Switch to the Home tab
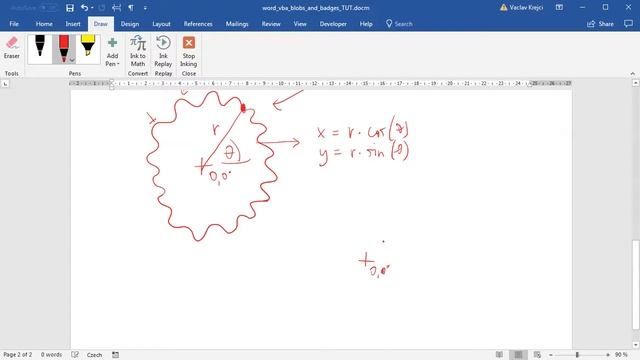The width and height of the screenshot is (640, 360). pyautogui.click(x=44, y=24)
